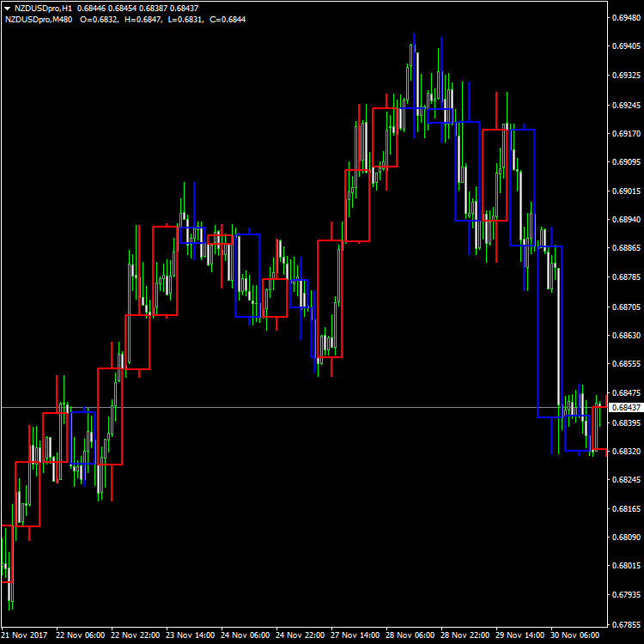
Task: Click the 0.68705 price scale label
Action: (x=626, y=307)
